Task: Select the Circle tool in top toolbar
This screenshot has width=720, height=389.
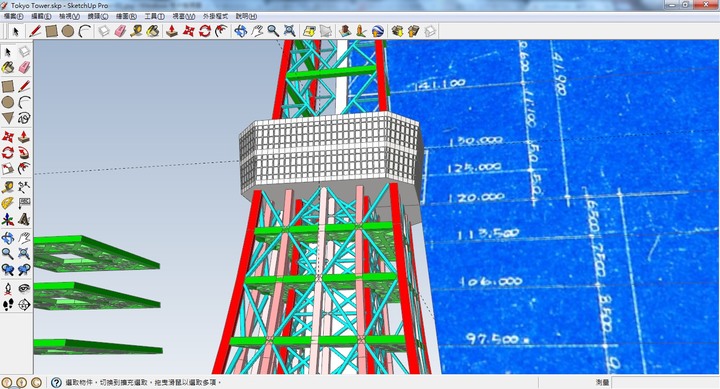Action: (68, 31)
